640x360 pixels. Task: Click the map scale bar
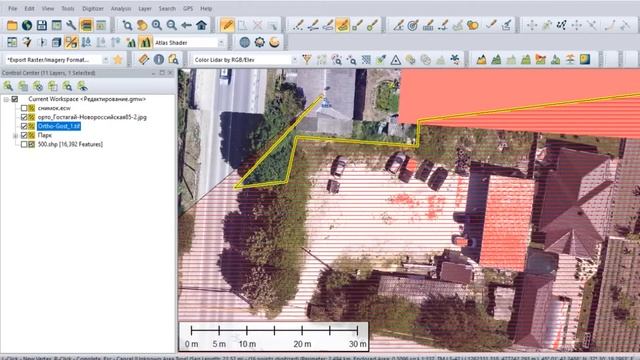(x=274, y=336)
